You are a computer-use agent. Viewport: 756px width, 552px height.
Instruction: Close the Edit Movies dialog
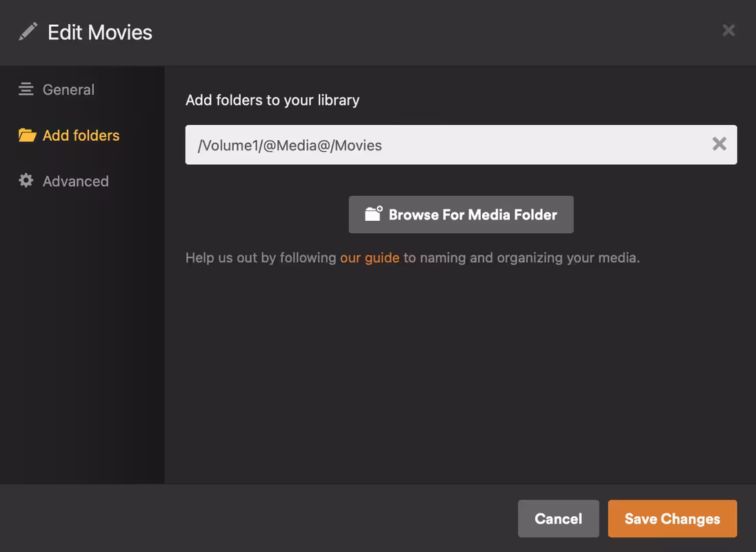[x=728, y=30]
